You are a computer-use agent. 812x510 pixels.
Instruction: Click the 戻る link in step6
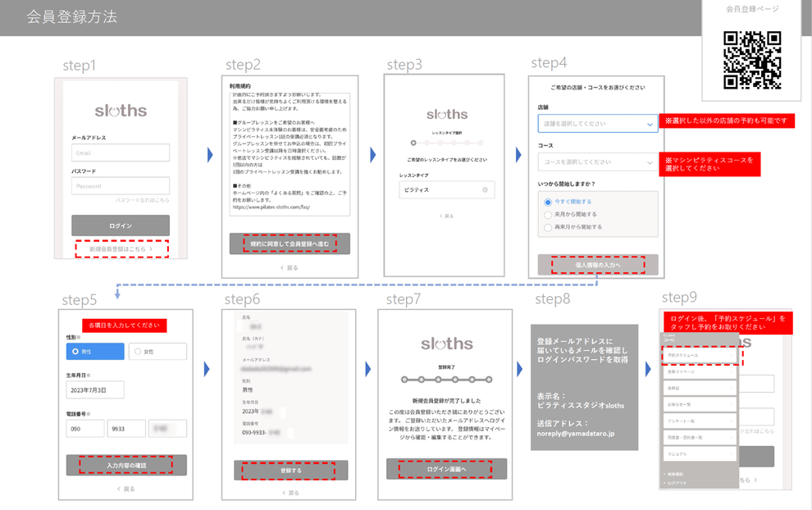pos(290,493)
